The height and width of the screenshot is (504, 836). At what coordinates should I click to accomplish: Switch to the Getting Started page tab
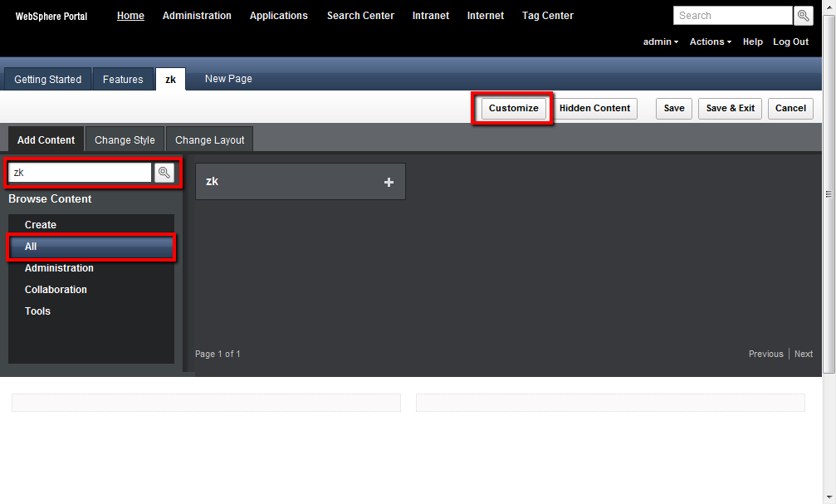pos(48,79)
